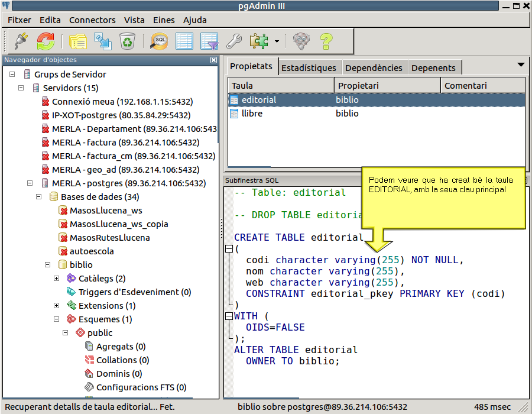Collapse the MERLA - postgres server node
Image resolution: width=532 pixels, height=414 pixels.
(30, 183)
